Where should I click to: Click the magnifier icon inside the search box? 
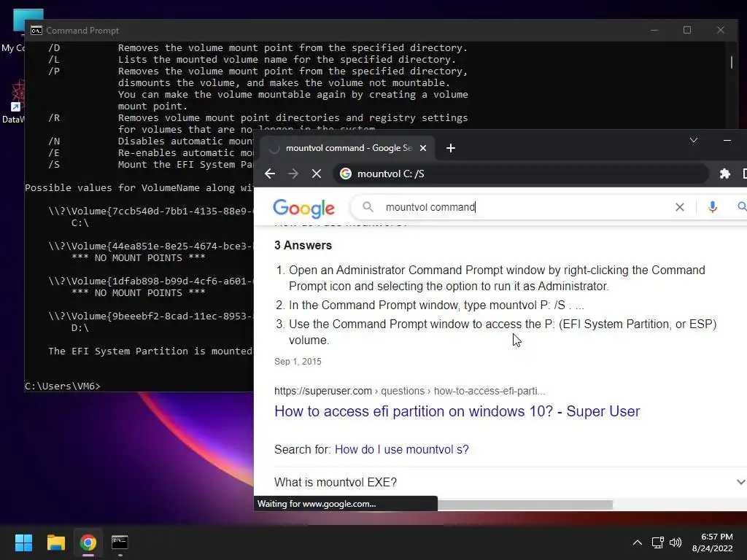click(368, 207)
